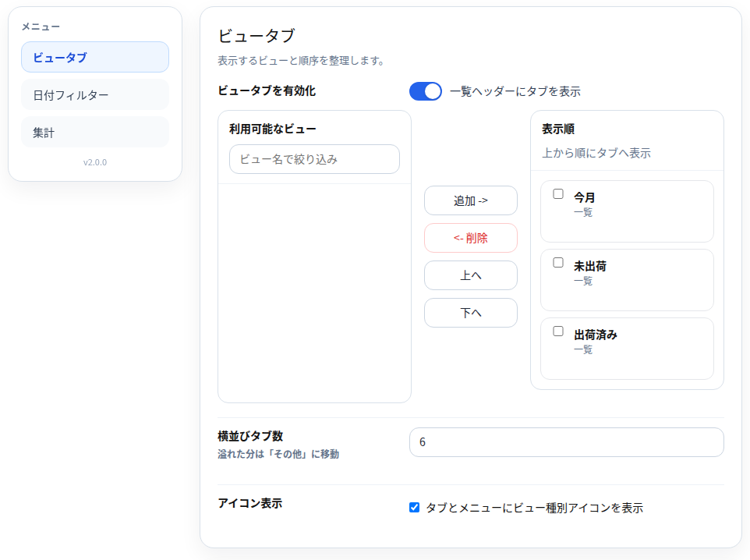Click the 横並びタブ数 input field
The height and width of the screenshot is (560, 750).
point(566,441)
